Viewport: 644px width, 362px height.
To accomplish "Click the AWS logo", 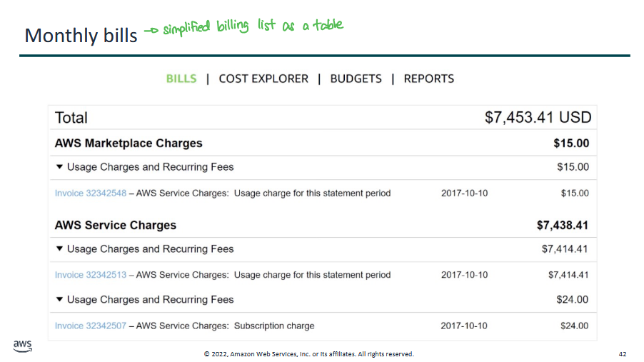I will pos(22,346).
